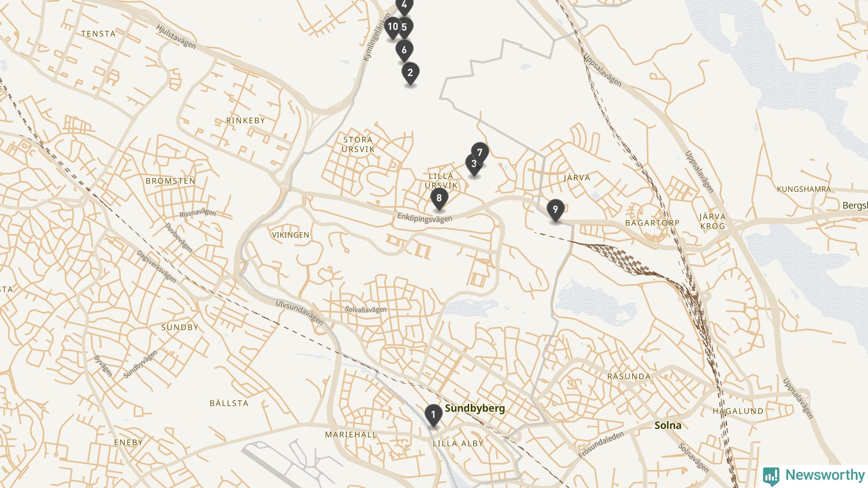868x488 pixels.
Task: Select the Rinkeby district label
Action: [x=246, y=121]
